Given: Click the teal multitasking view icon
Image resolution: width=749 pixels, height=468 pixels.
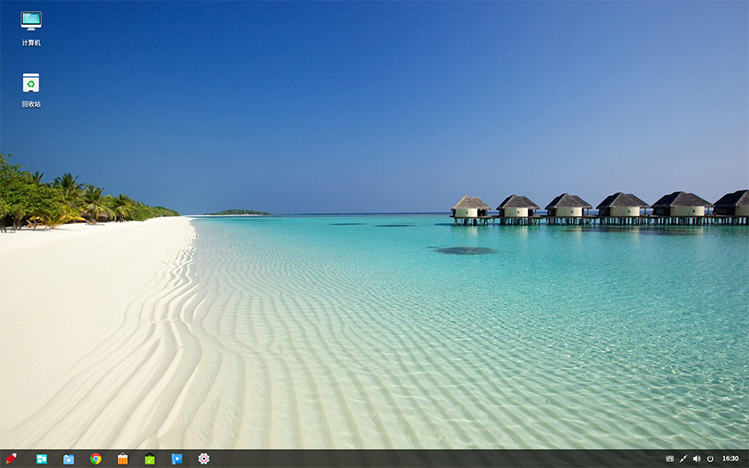Looking at the screenshot, I should [x=42, y=459].
